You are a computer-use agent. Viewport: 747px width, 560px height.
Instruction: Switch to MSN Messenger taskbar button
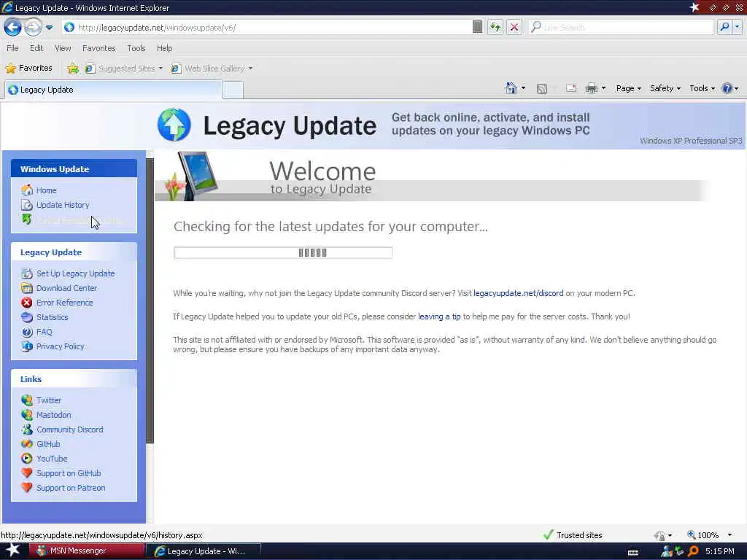[x=86, y=551]
